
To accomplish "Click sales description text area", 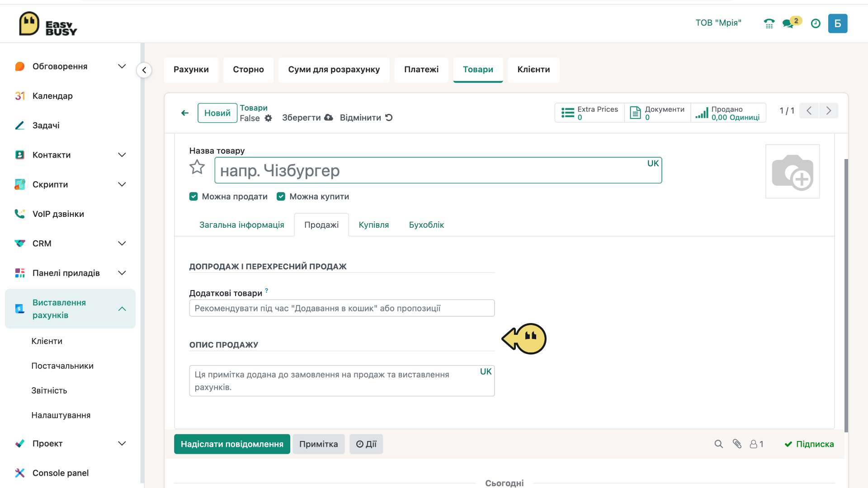I will point(342,381).
